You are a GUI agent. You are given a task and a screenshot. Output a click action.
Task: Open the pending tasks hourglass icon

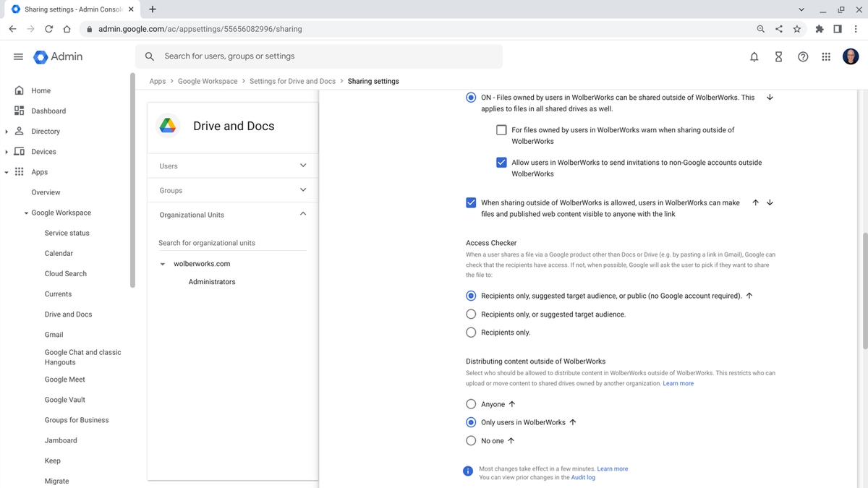(x=778, y=56)
